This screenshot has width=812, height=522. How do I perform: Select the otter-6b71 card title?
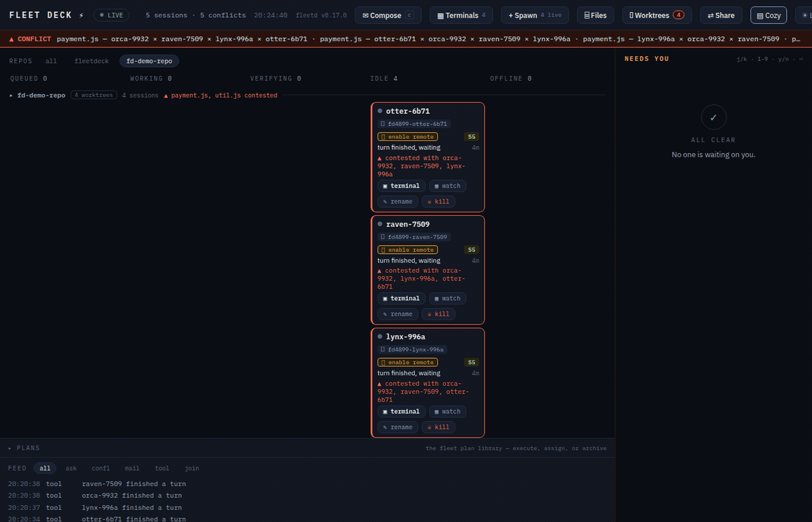408,111
